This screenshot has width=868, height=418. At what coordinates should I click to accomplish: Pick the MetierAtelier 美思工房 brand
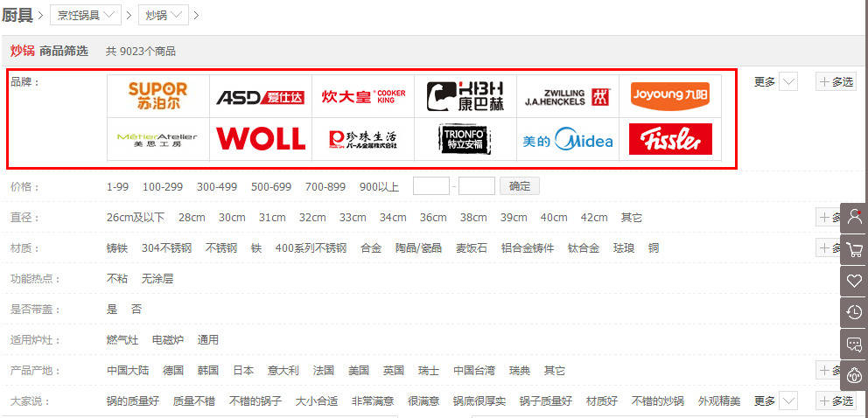[x=158, y=139]
